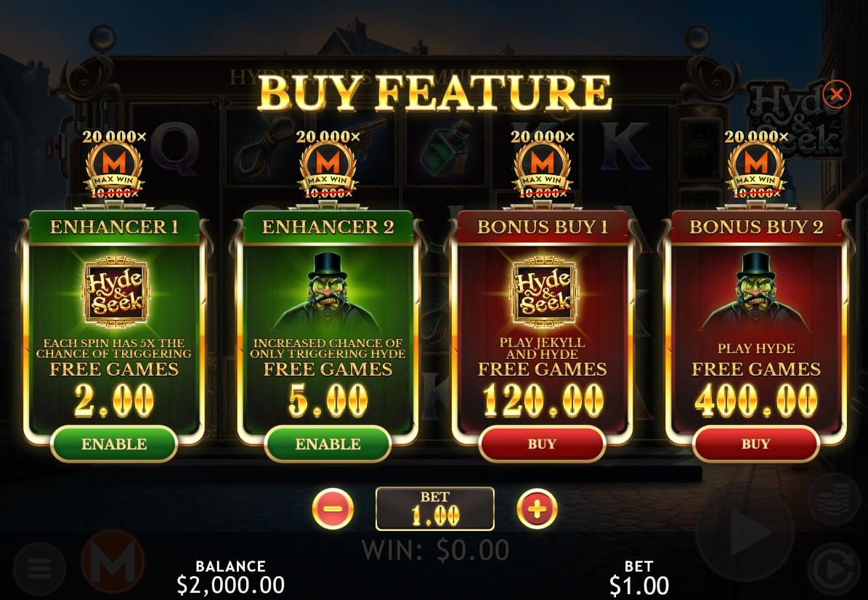Select Hyde character image in Bonus Buy 2
Image resolution: width=868 pixels, height=600 pixels.
755,292
